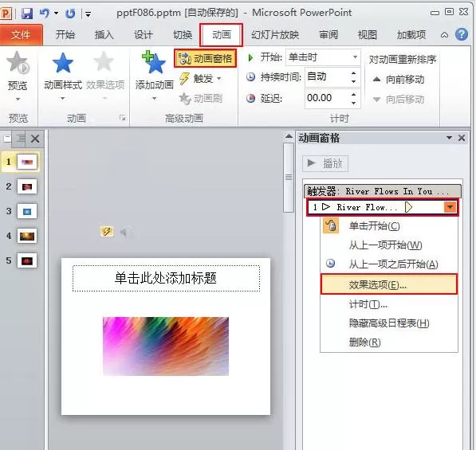Screen dimensions: 476x450
Task: Switch to the Slides thumbnail pane tab
Action: pyautogui.click(x=7, y=139)
